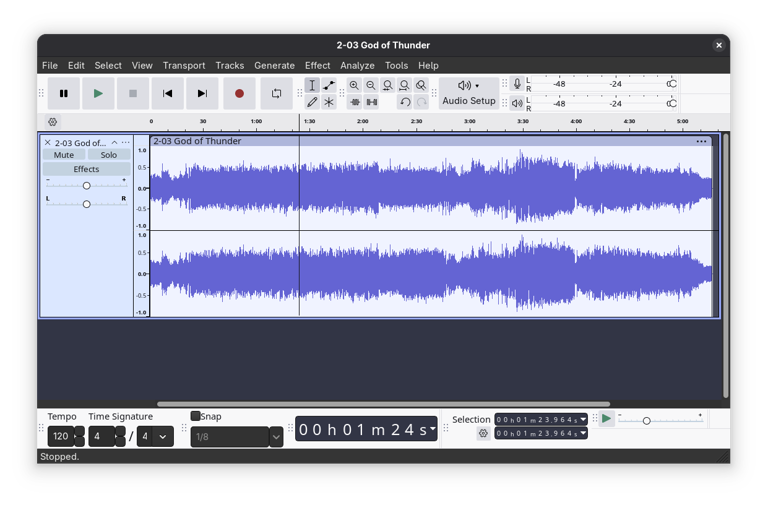Select the Envelope tool
The width and height of the screenshot is (768, 505).
329,86
